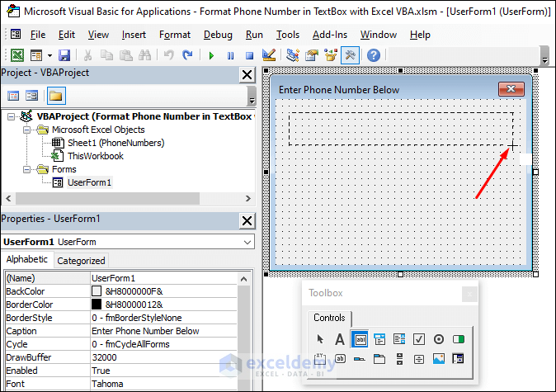
Task: Open the File menu
Action: click(x=38, y=35)
